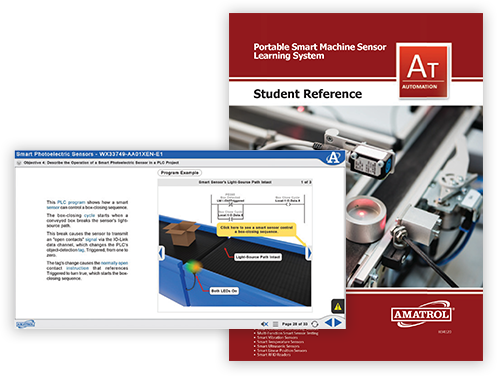The width and height of the screenshot is (497, 377).
Task: Click the 'Program Example' button
Action: [180, 173]
